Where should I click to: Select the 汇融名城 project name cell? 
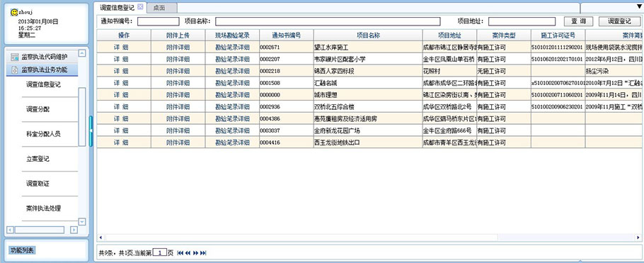369,83
